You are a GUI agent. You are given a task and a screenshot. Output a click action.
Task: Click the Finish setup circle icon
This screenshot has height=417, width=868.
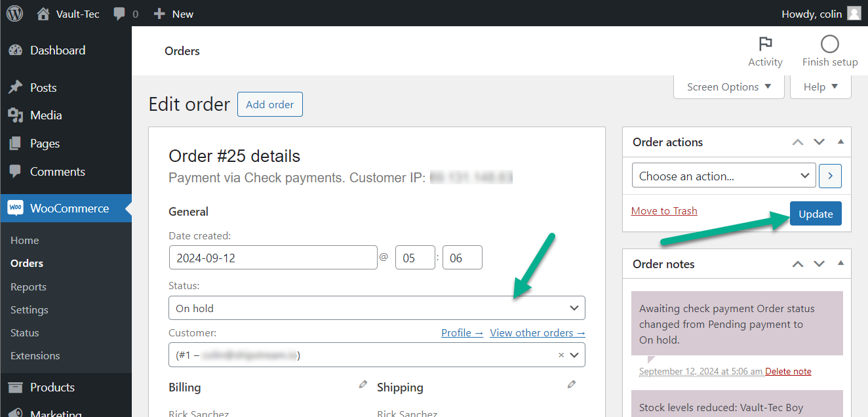click(829, 45)
